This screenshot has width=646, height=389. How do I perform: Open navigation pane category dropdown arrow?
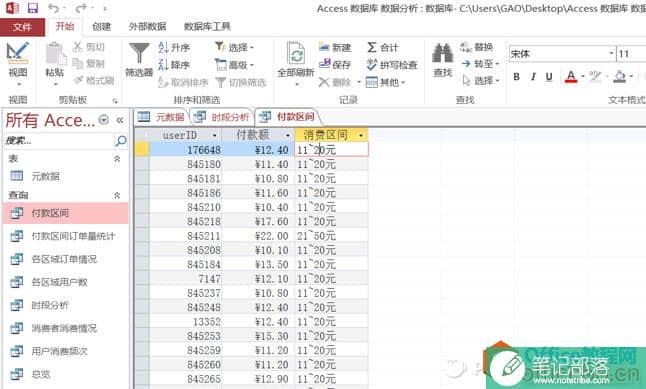(104, 120)
